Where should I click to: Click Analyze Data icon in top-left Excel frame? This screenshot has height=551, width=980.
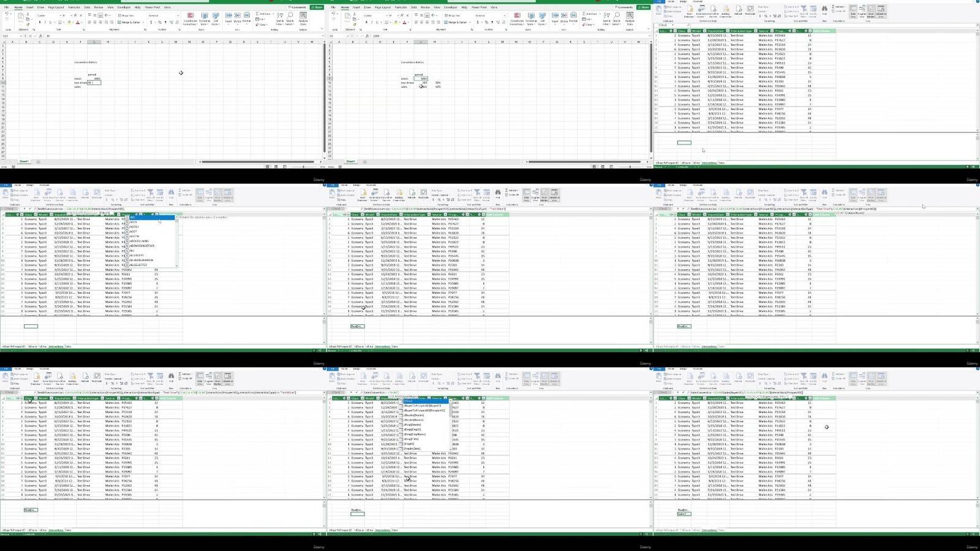click(x=303, y=18)
